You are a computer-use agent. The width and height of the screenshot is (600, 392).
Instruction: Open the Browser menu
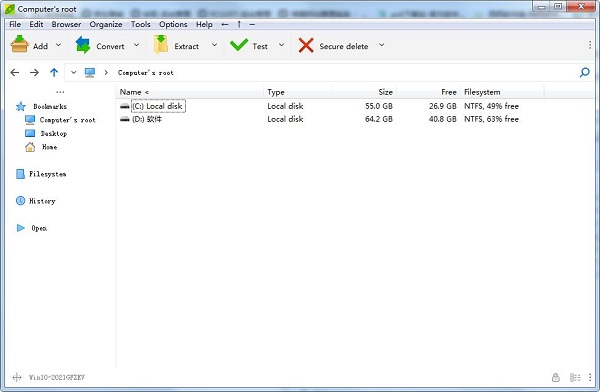[x=66, y=24]
